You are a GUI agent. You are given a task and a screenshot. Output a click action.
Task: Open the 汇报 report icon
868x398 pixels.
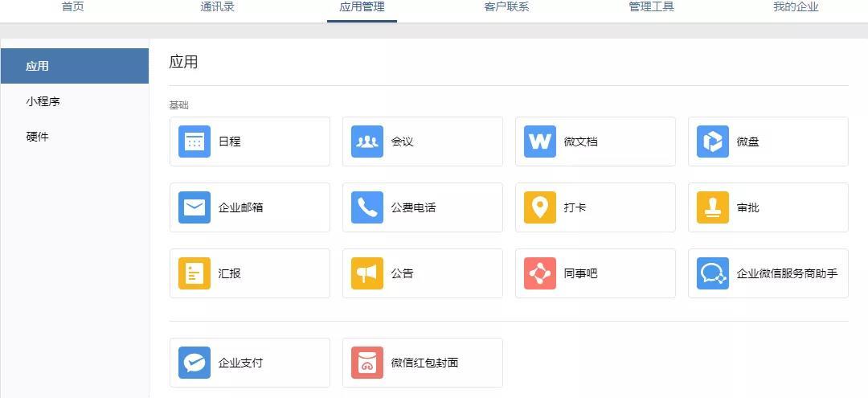(194, 273)
